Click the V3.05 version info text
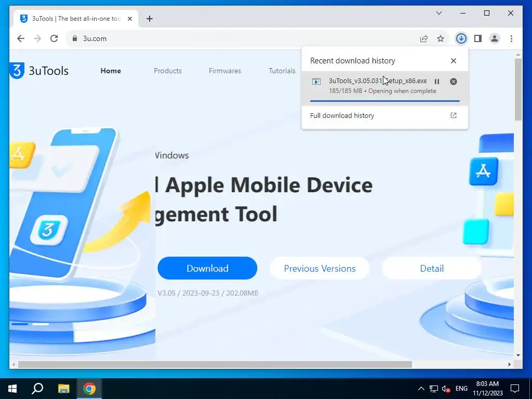This screenshot has height=399, width=532. click(x=208, y=293)
